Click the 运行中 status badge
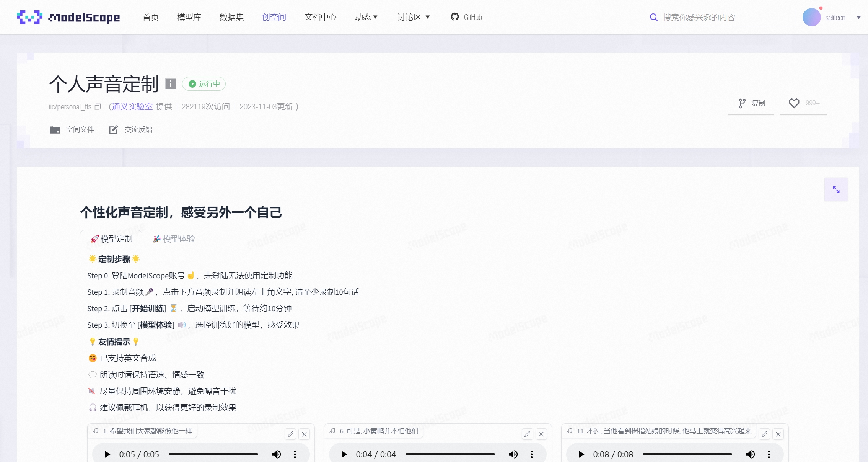 click(204, 84)
